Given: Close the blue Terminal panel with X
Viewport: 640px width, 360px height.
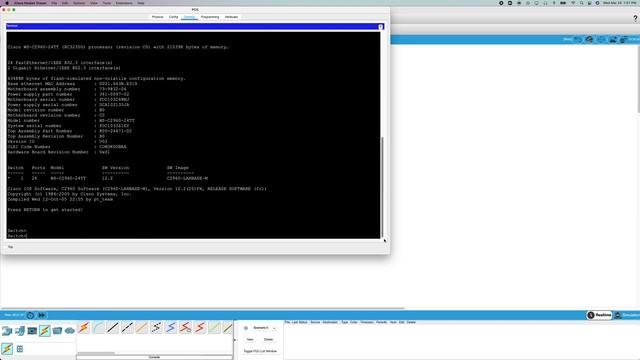Looking at the screenshot, I should click(380, 27).
